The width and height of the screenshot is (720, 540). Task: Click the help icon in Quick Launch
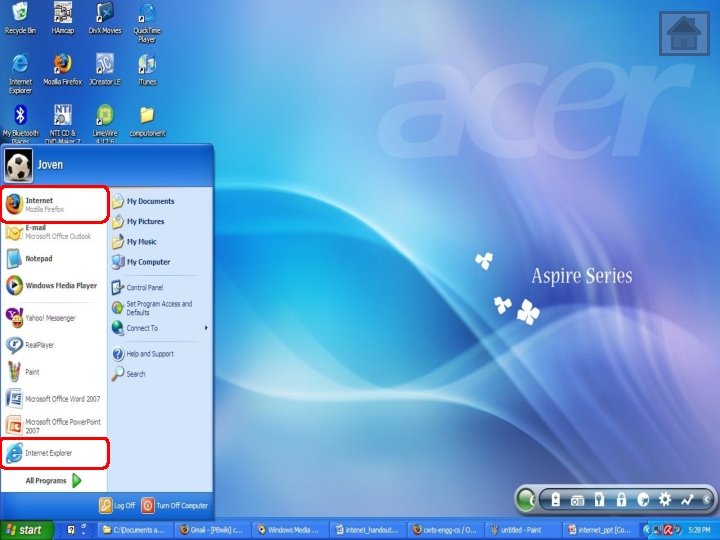(x=71, y=530)
